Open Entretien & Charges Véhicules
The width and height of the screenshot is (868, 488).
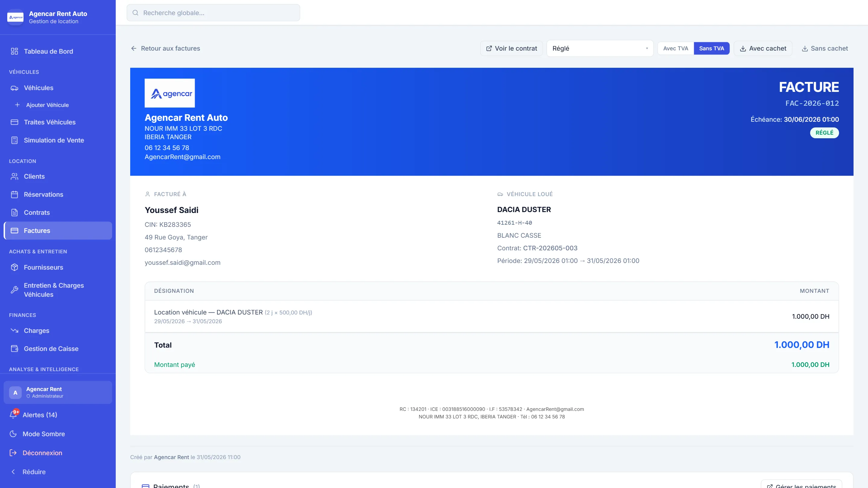[58, 290]
